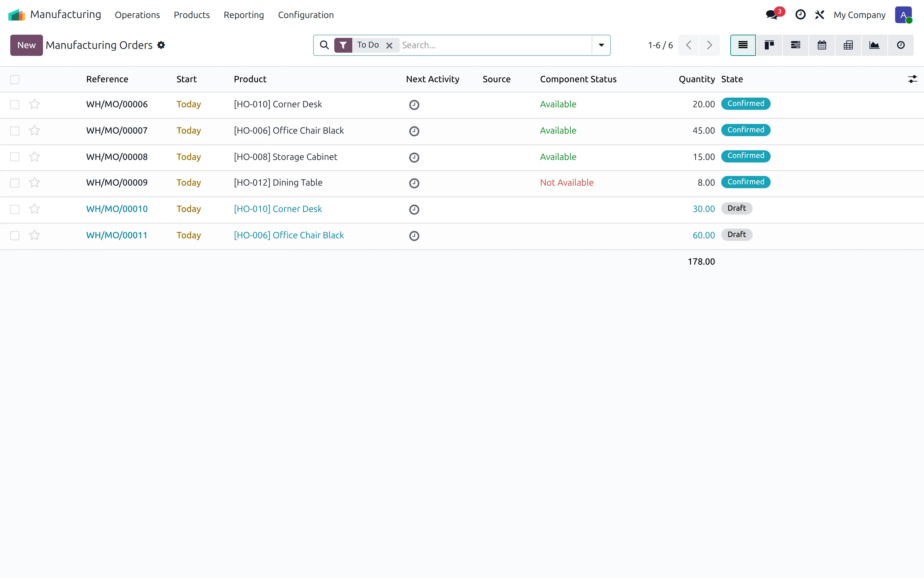This screenshot has width=924, height=578.
Task: Sort by the Product column header
Action: (250, 79)
